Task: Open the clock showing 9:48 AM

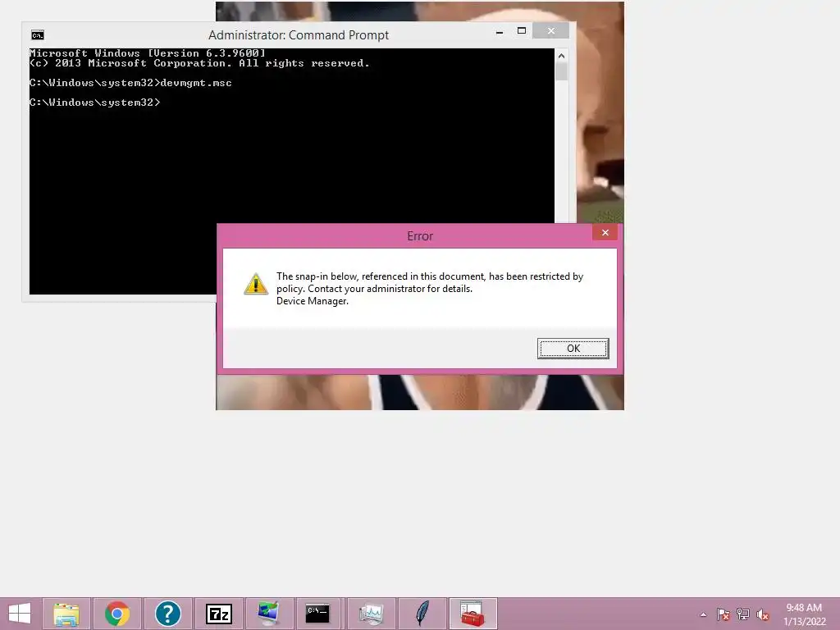Action: click(804, 614)
